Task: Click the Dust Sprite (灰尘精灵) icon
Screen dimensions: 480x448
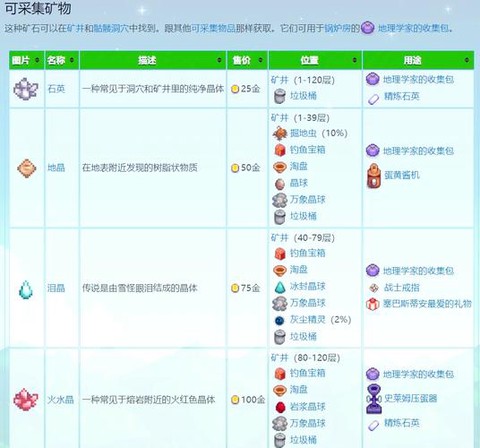Action: [280, 320]
